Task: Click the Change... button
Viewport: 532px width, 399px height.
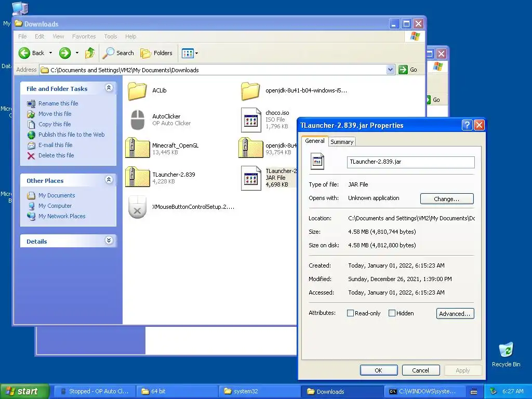Action: (x=446, y=199)
